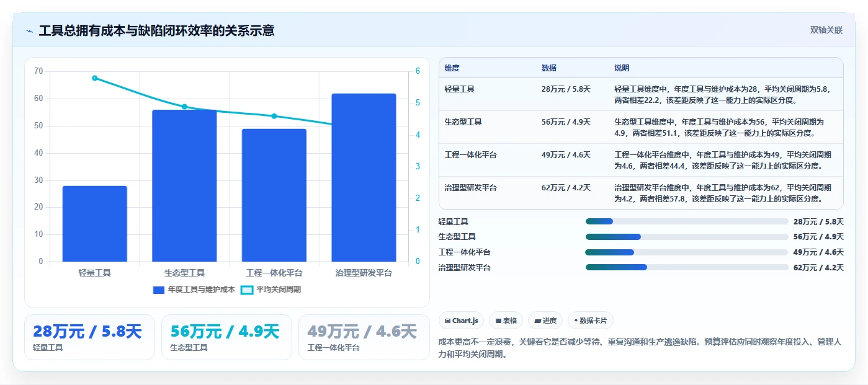Open the 49万元 / 4.6天 工程一体化平台 data card
This screenshot has height=385, width=868.
[x=364, y=337]
